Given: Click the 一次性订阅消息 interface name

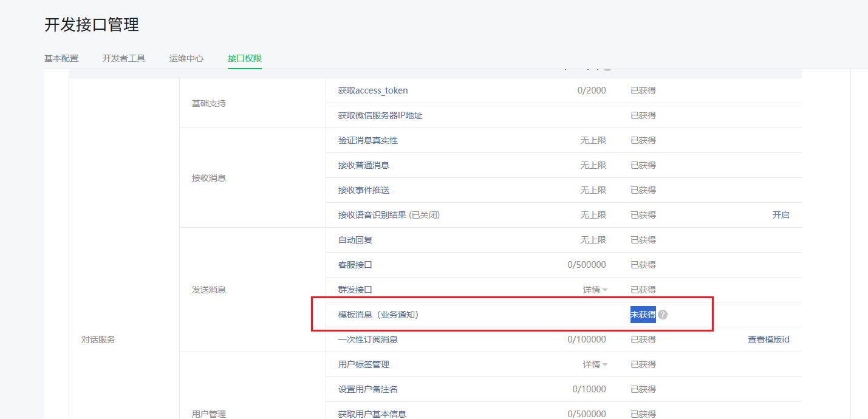Looking at the screenshot, I should pyautogui.click(x=368, y=339).
